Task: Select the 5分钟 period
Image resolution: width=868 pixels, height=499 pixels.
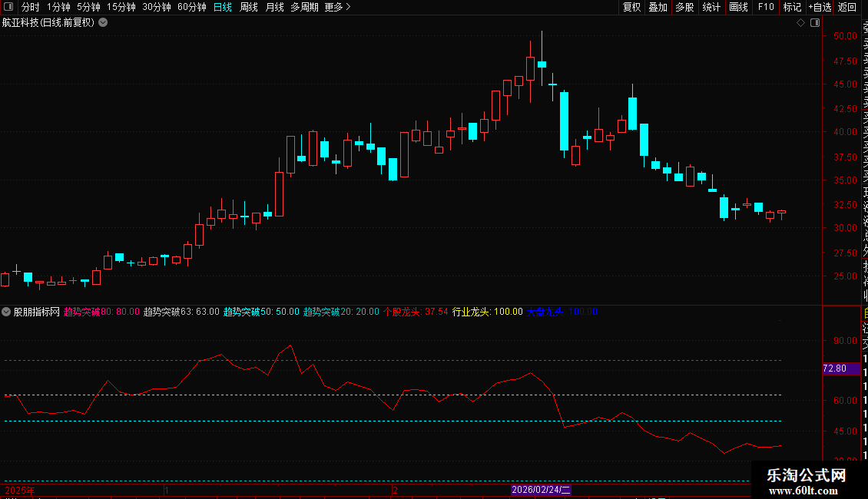Action: 88,7
